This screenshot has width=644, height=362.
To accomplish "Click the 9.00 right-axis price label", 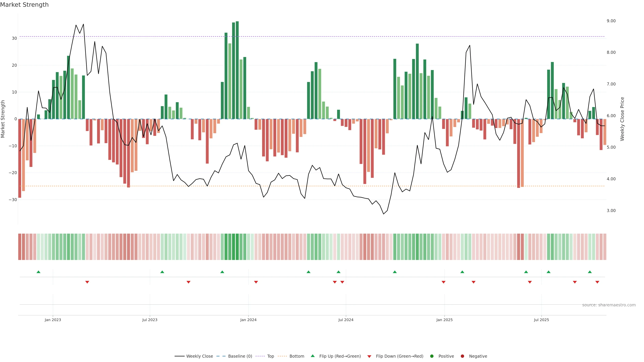I will pos(611,21).
